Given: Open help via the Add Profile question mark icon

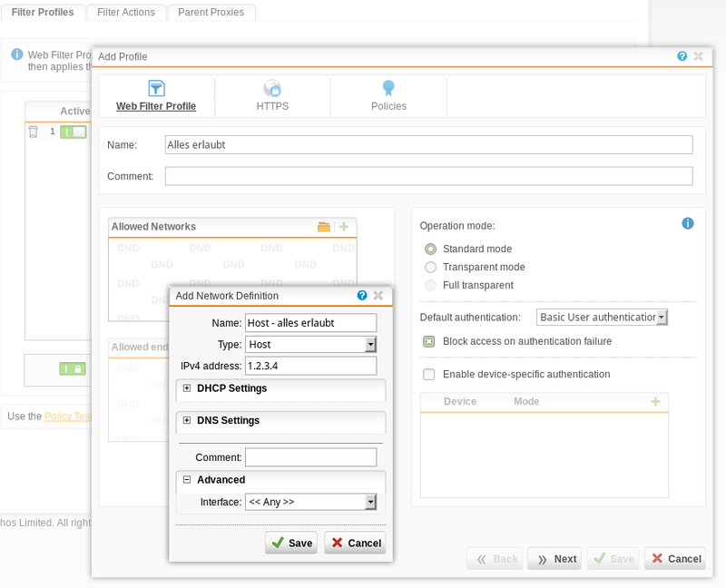Looking at the screenshot, I should click(x=682, y=56).
